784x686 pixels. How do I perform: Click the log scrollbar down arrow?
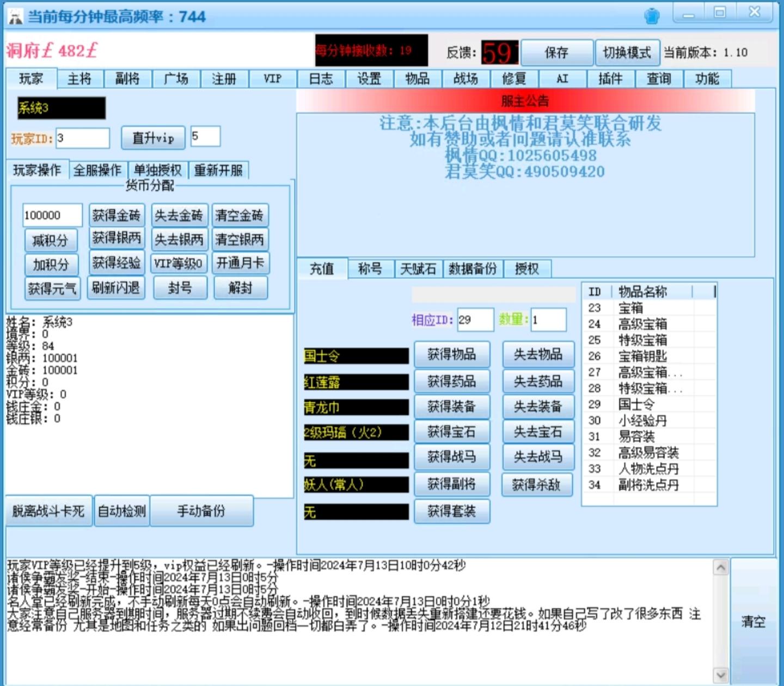coord(721,676)
